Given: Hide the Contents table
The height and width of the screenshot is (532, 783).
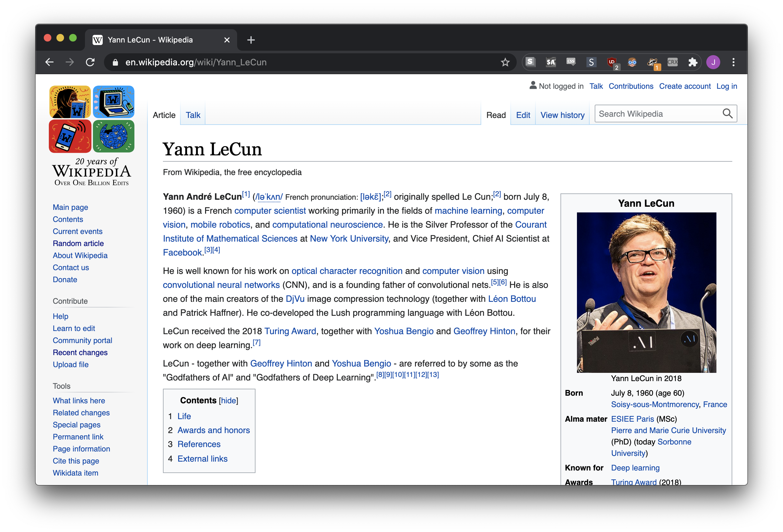Looking at the screenshot, I should pyautogui.click(x=229, y=401).
